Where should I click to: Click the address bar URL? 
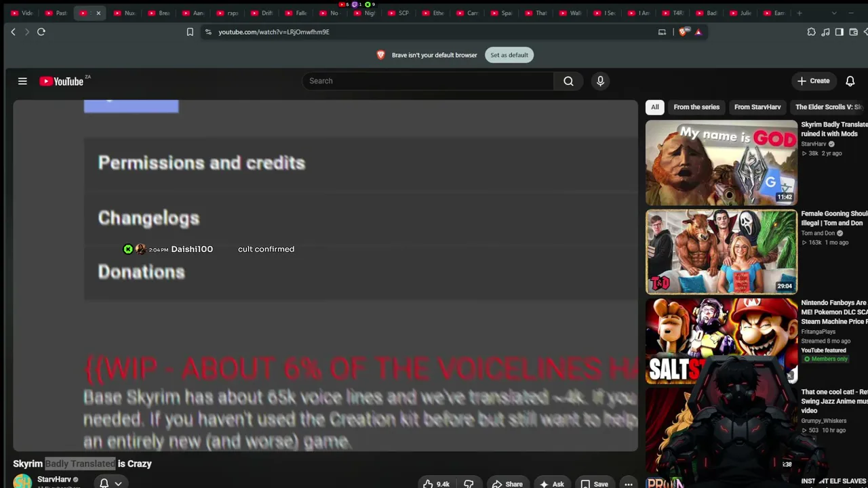point(274,32)
